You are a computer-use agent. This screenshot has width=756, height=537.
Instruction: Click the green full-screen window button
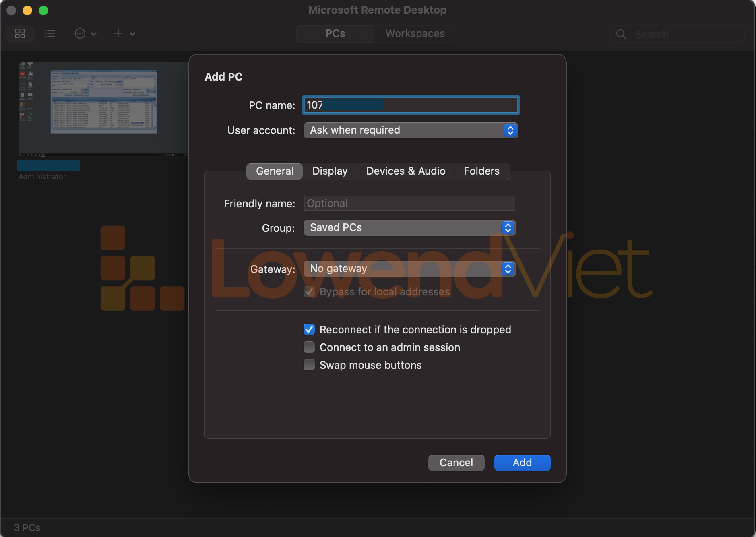pyautogui.click(x=43, y=10)
